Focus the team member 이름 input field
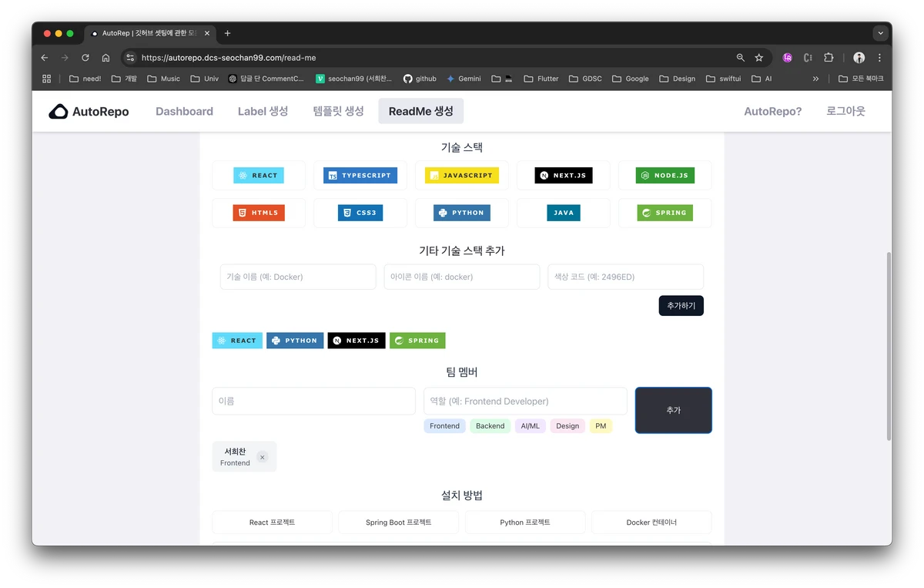924x588 pixels. [x=313, y=401]
